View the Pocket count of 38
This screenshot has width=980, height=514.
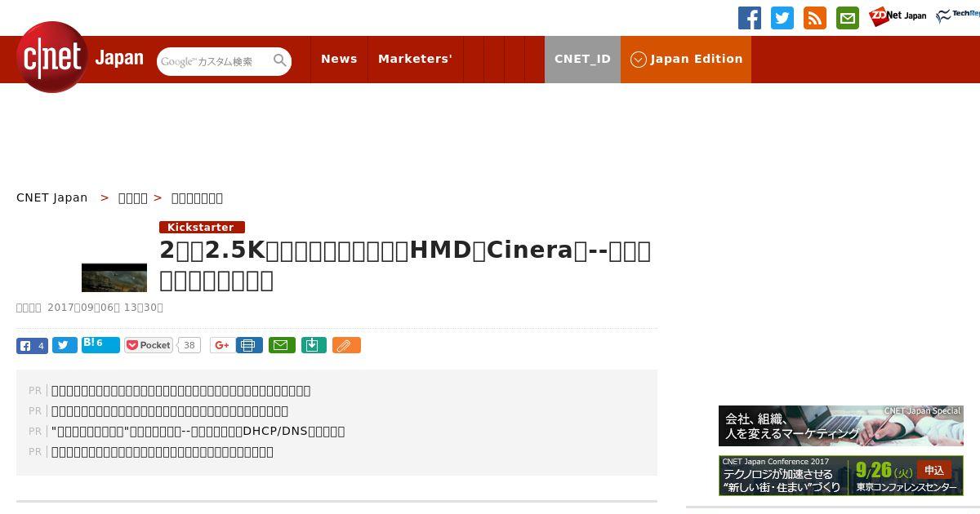coord(189,345)
